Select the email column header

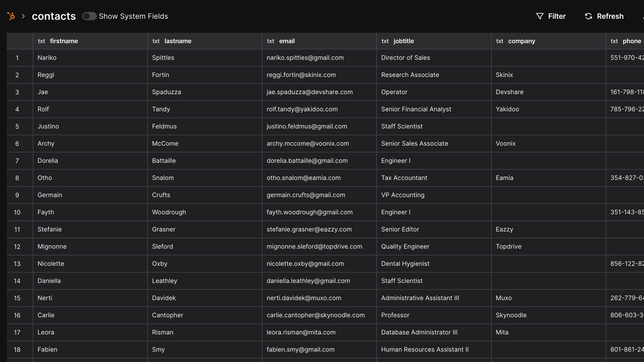[287, 41]
